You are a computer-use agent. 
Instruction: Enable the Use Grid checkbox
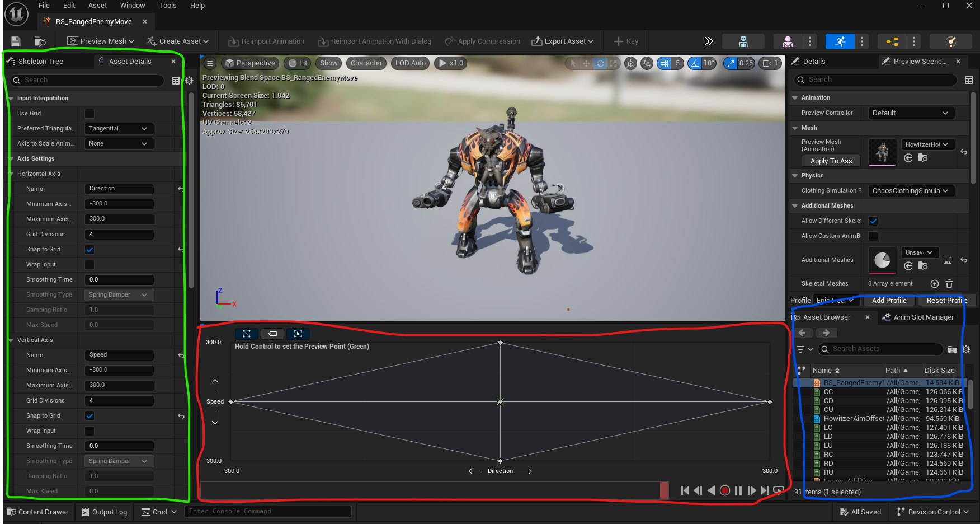coord(89,114)
